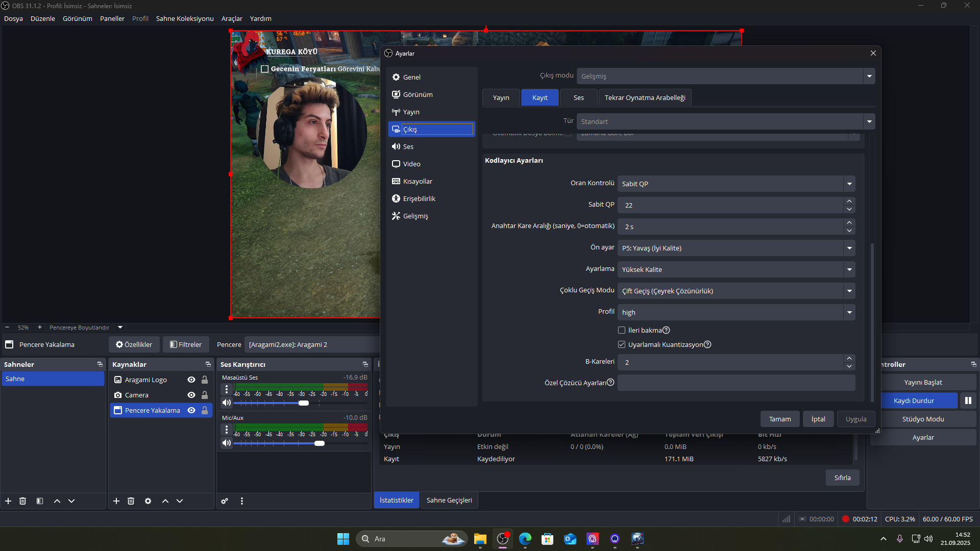
Task: Click the Windows Start button
Action: click(343, 539)
